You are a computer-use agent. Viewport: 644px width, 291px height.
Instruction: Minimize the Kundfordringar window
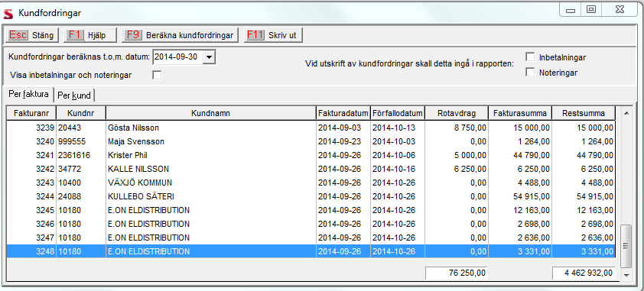(570, 10)
